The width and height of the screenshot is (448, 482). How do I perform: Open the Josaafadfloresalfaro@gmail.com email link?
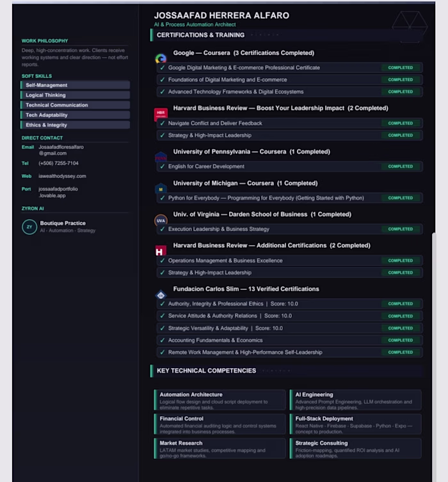tap(61, 150)
